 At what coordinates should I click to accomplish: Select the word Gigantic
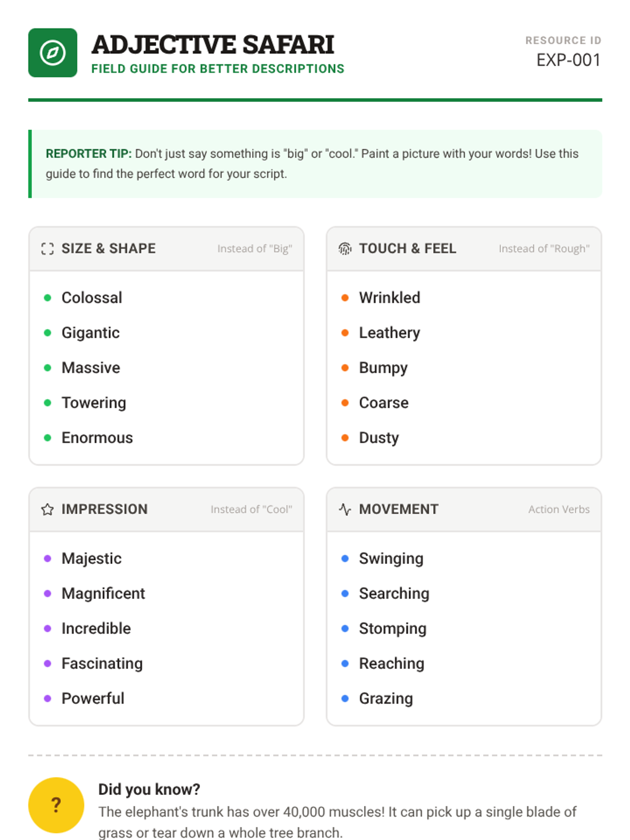[90, 333]
